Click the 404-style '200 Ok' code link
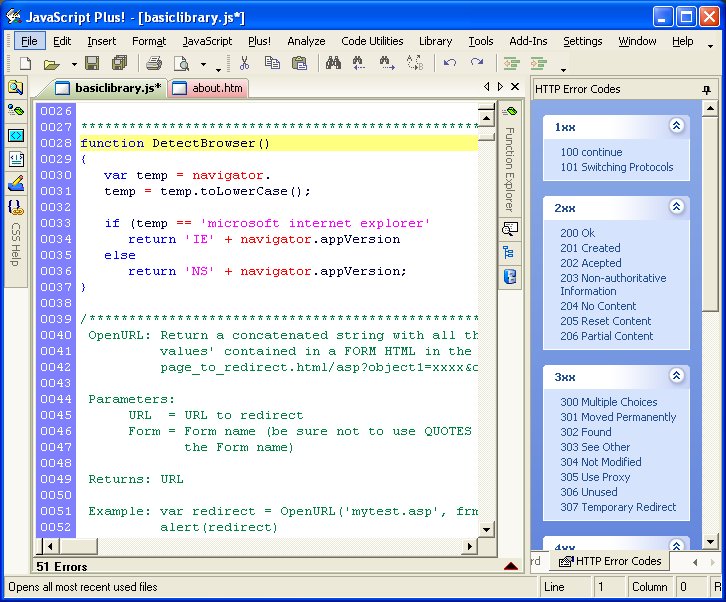This screenshot has height=602, width=726. (577, 233)
